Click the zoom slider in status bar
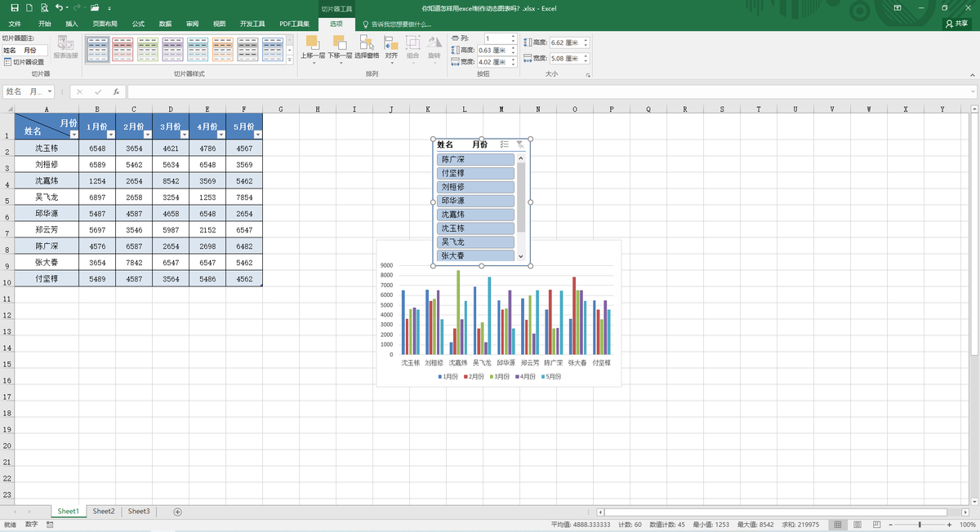 pyautogui.click(x=920, y=525)
